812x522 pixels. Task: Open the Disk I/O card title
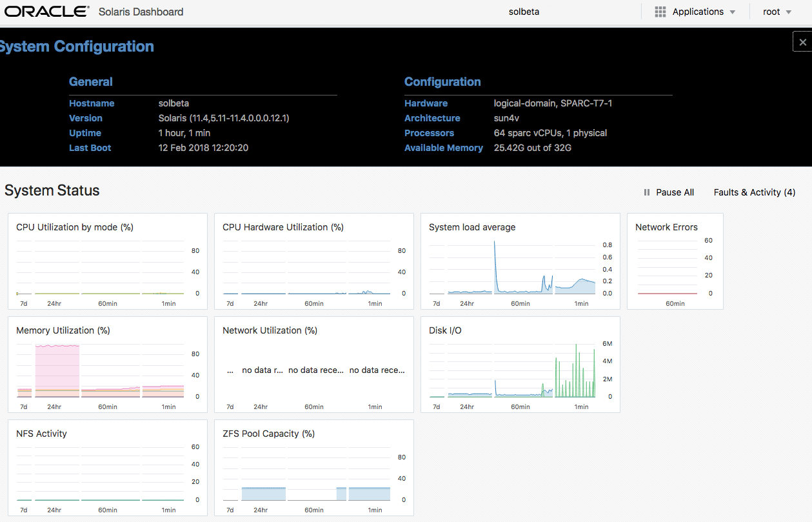(445, 330)
